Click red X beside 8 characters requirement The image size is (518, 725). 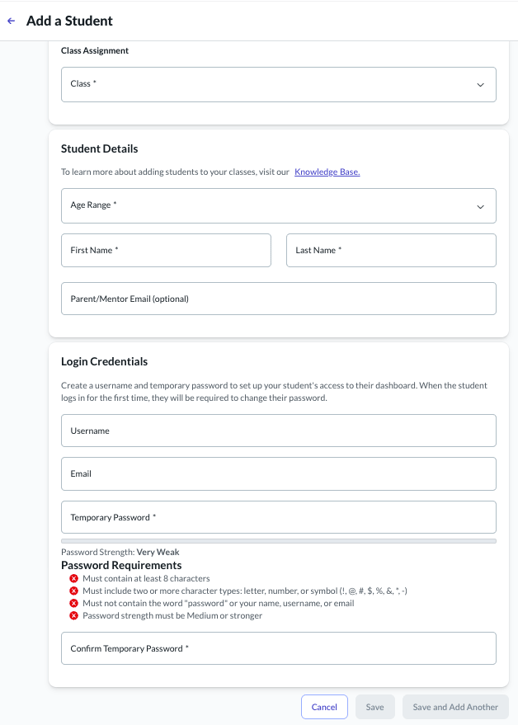tap(74, 578)
